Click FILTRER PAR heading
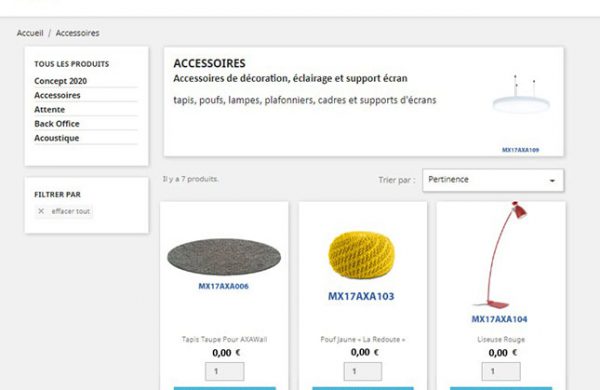Image resolution: width=600 pixels, height=390 pixels. pyautogui.click(x=57, y=194)
